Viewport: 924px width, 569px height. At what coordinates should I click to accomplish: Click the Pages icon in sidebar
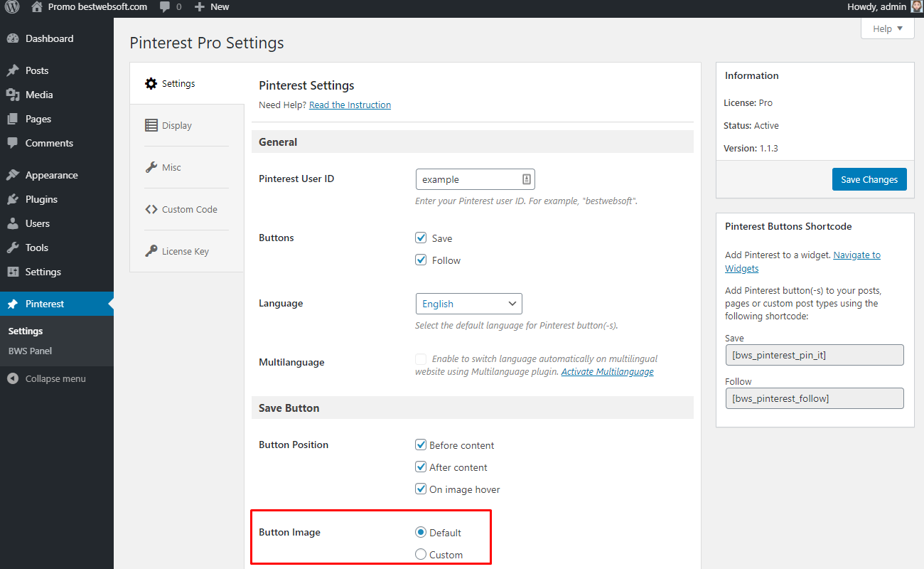(x=13, y=119)
